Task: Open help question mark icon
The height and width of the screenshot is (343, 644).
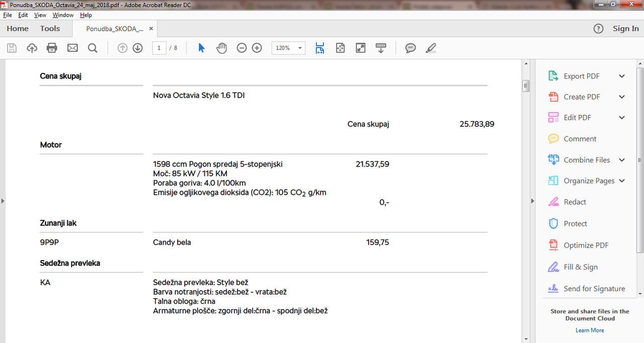Action: tap(598, 29)
